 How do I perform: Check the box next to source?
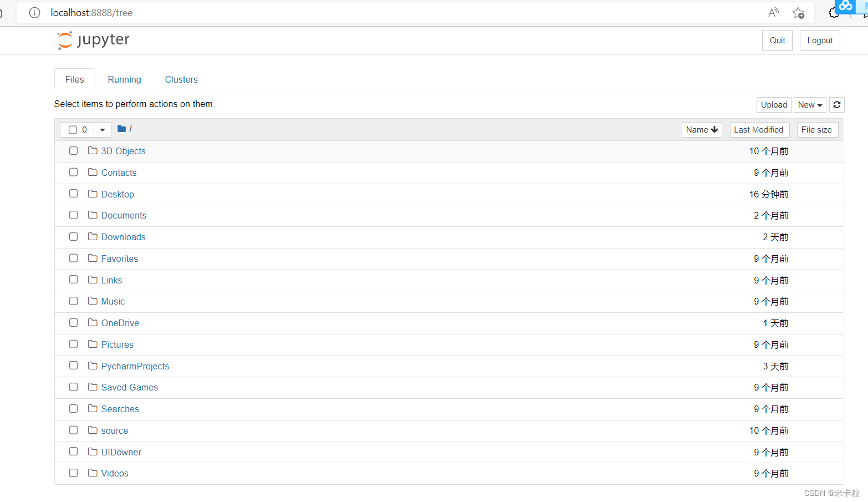(73, 430)
